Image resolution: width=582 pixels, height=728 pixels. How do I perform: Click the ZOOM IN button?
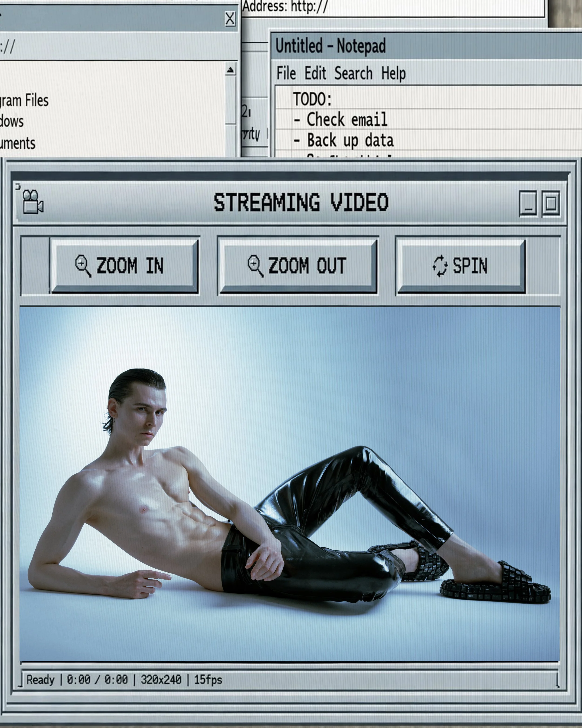pyautogui.click(x=124, y=266)
